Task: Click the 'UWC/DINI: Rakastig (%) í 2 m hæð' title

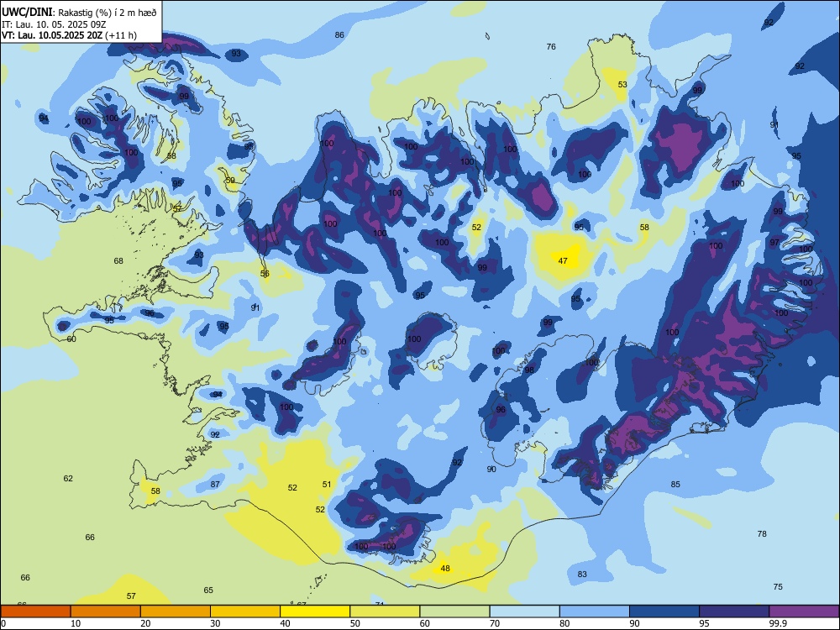Action: 79,13
